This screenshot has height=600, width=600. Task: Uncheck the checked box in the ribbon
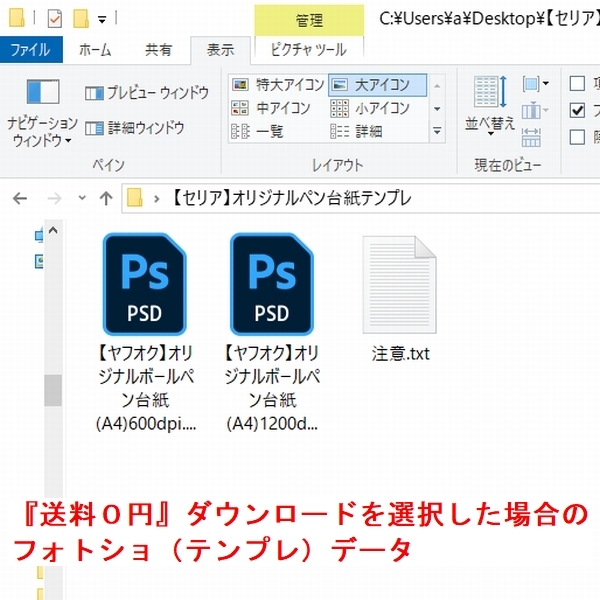point(577,110)
